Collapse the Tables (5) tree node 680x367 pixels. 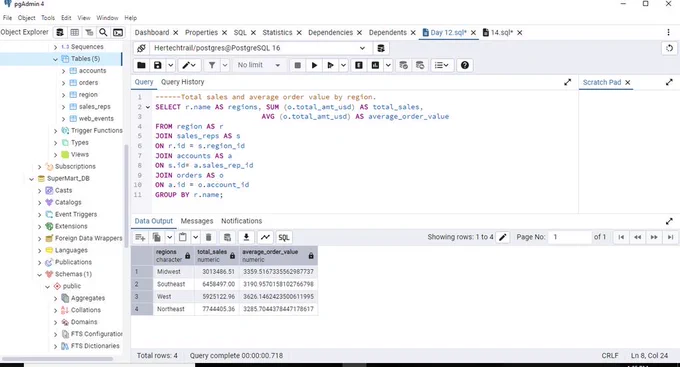pos(56,59)
